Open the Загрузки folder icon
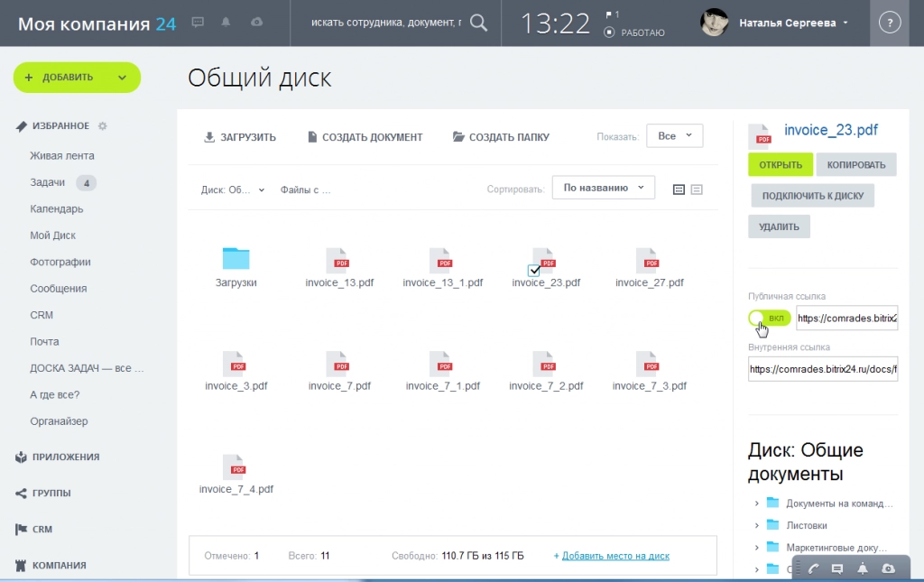The width and height of the screenshot is (924, 582). [236, 259]
